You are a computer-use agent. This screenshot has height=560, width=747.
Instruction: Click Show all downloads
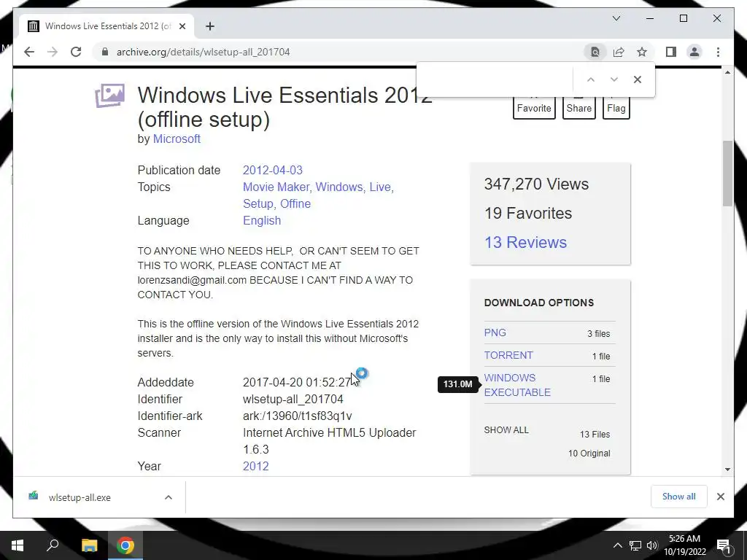click(679, 497)
